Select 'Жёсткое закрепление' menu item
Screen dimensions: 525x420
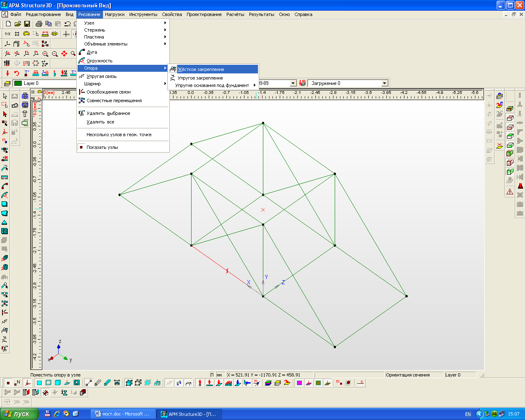[213, 69]
